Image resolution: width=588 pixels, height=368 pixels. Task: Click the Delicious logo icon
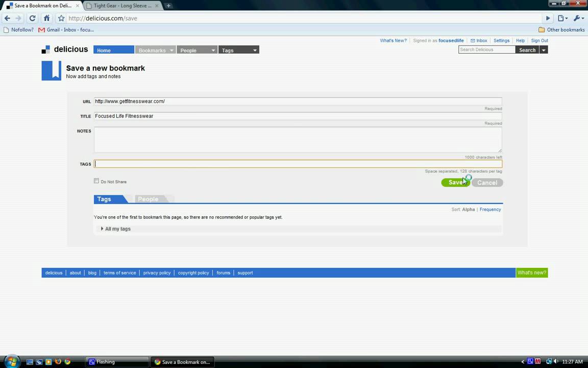46,50
